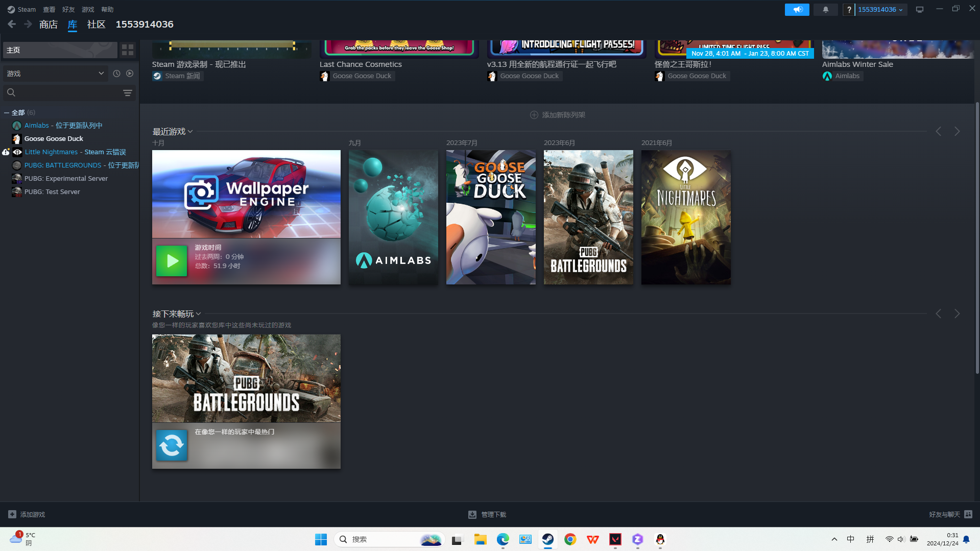
Task: Open the 查看 menu
Action: click(x=49, y=10)
